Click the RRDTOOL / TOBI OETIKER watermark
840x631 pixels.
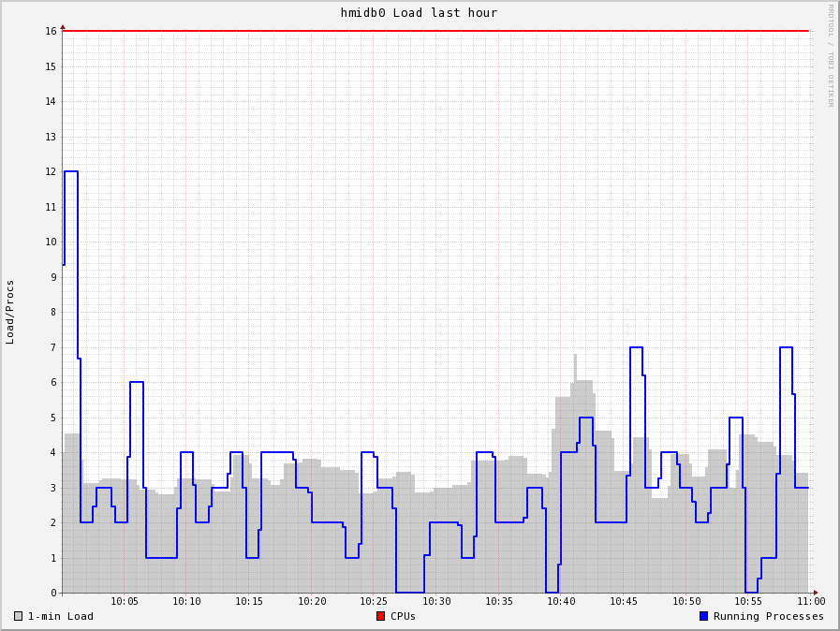830,55
